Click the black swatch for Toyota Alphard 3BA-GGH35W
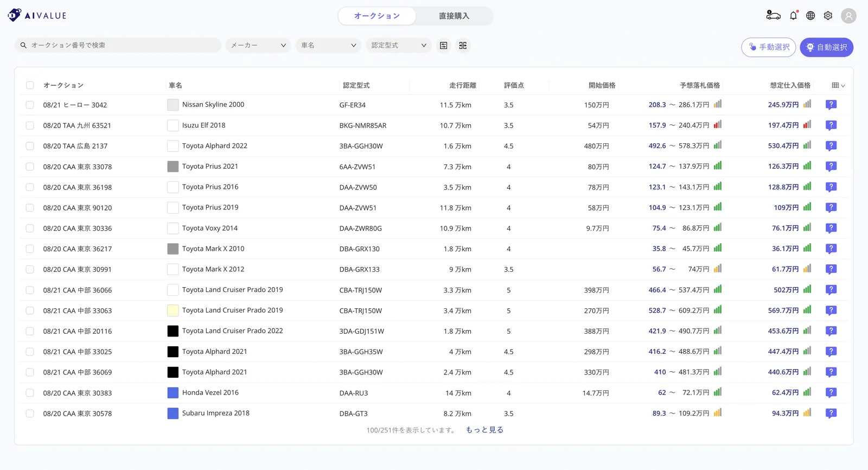 coord(173,352)
